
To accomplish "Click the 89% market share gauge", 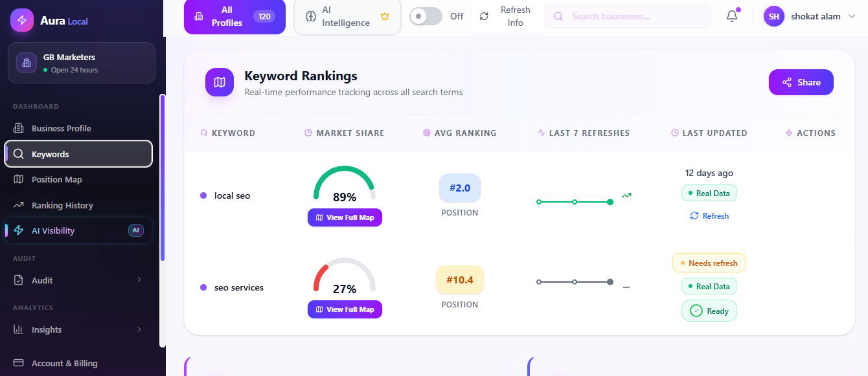I will click(x=345, y=185).
